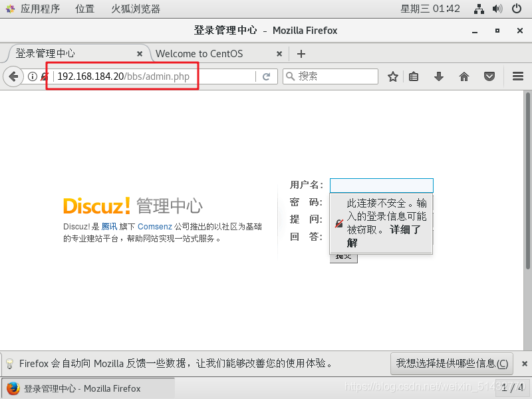This screenshot has width=532, height=399.
Task: Close the Firefox window
Action: click(520, 31)
